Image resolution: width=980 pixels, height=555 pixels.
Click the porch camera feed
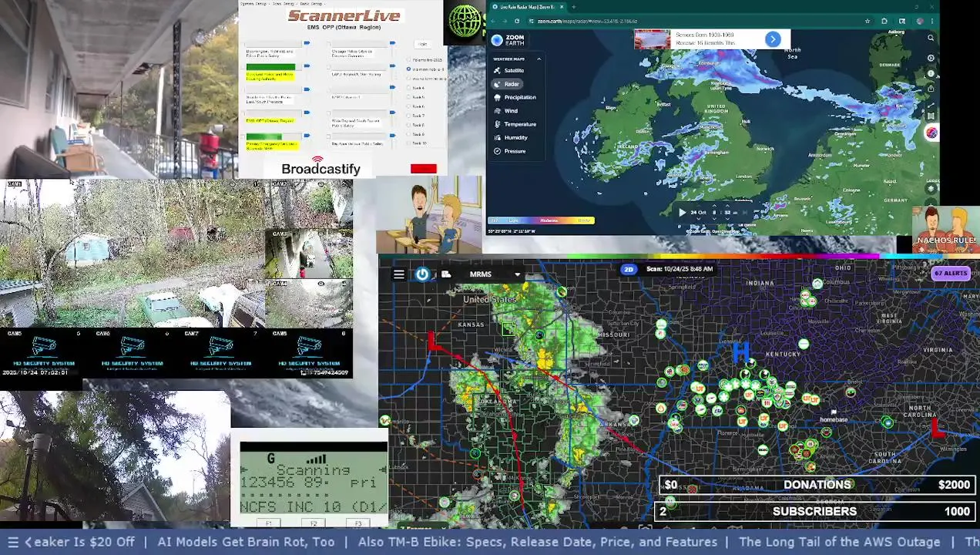(x=119, y=89)
